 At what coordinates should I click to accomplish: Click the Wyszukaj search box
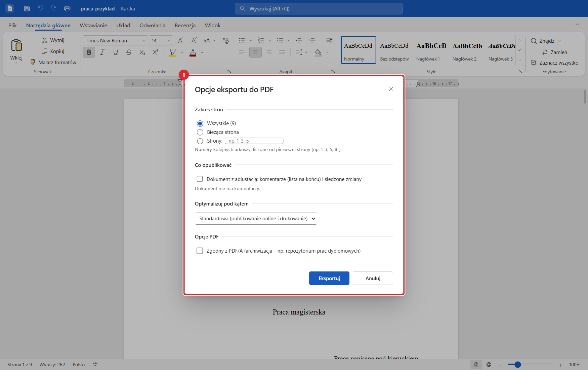coord(319,8)
